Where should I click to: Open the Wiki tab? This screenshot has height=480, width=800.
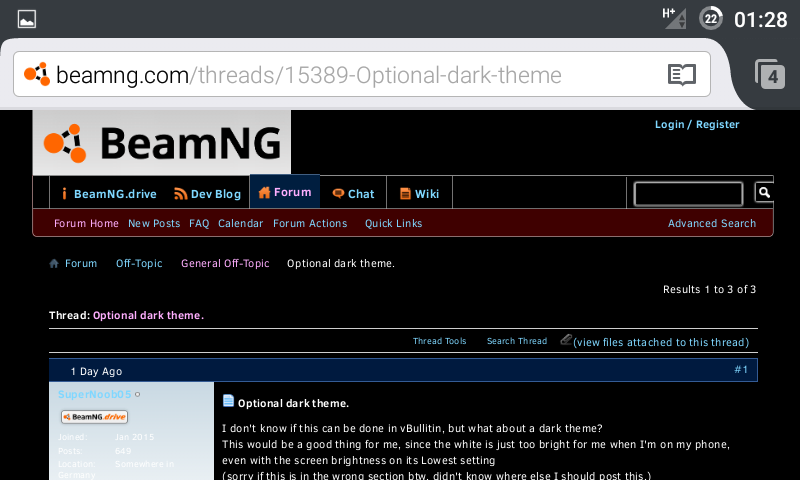[419, 194]
